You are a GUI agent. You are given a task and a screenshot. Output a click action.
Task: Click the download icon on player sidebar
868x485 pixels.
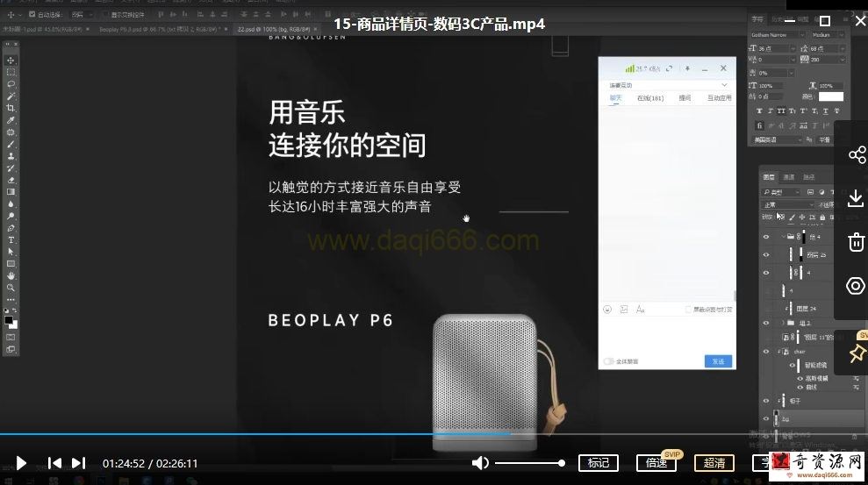[x=856, y=198]
